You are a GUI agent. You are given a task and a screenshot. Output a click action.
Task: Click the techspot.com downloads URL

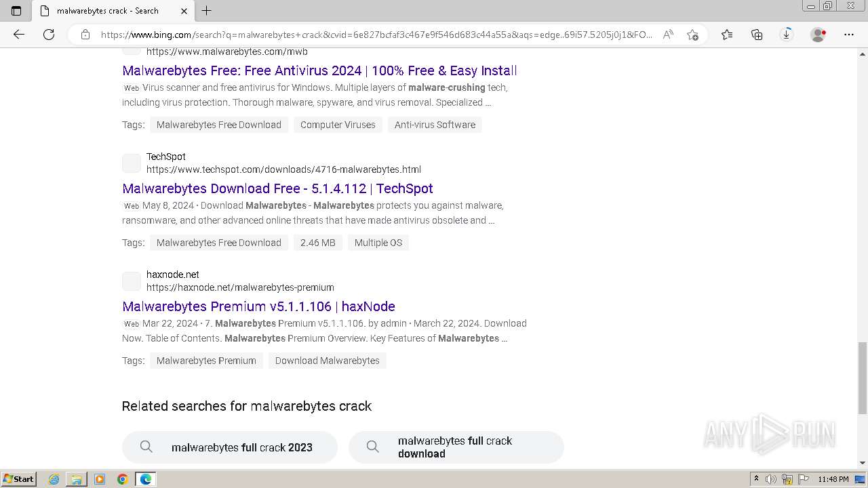pyautogui.click(x=283, y=169)
